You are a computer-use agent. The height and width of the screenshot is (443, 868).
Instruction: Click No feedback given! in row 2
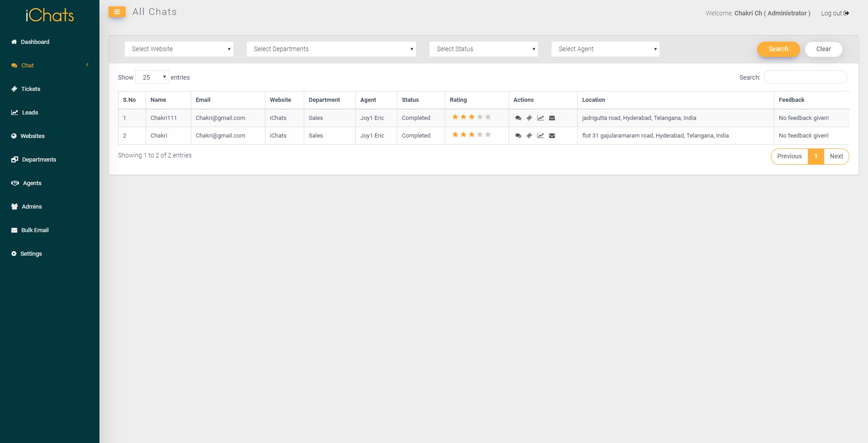[x=804, y=136]
